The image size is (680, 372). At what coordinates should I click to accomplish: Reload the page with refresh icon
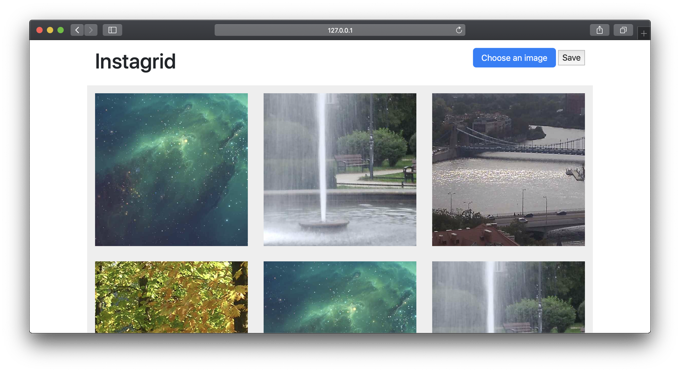[459, 30]
